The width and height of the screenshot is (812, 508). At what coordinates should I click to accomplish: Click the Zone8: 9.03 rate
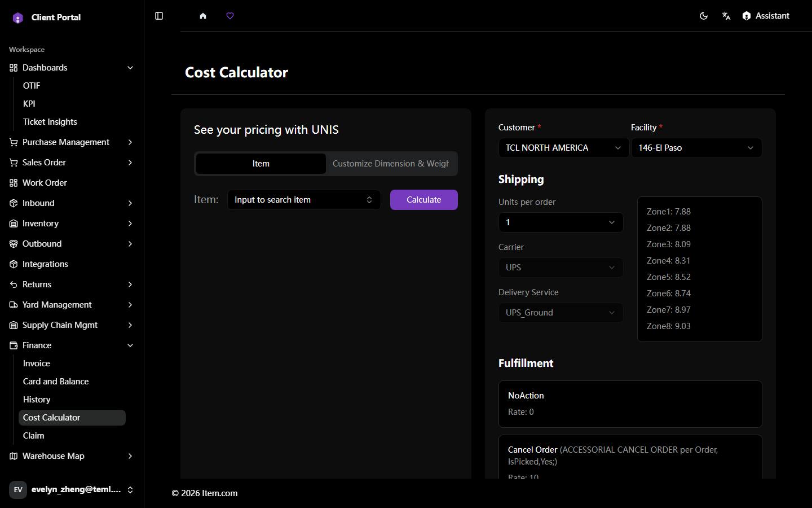[x=669, y=326]
